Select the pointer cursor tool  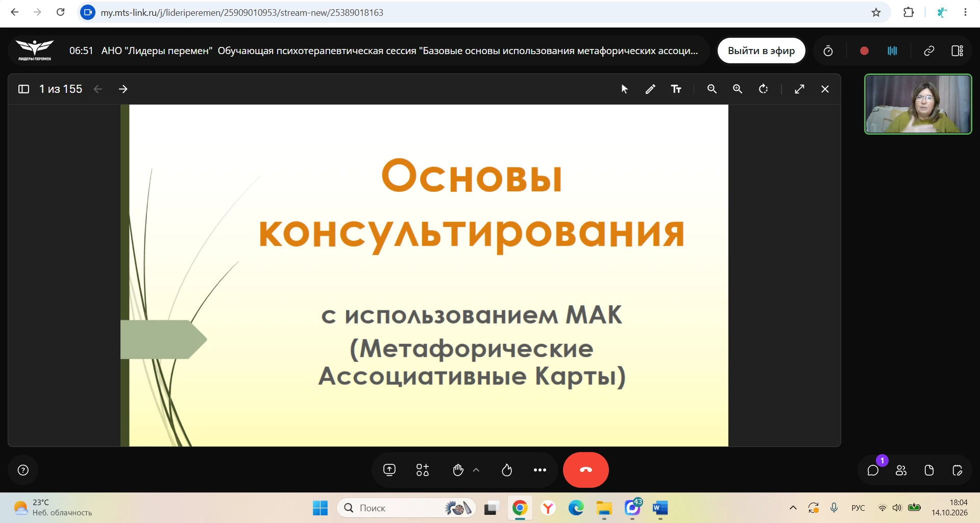(625, 89)
